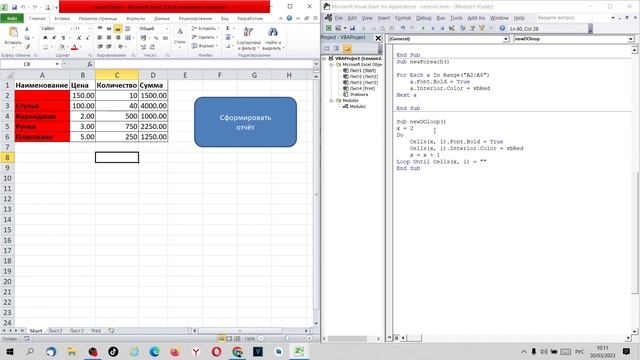
Task: Click the cell borders icon
Action: (45, 47)
